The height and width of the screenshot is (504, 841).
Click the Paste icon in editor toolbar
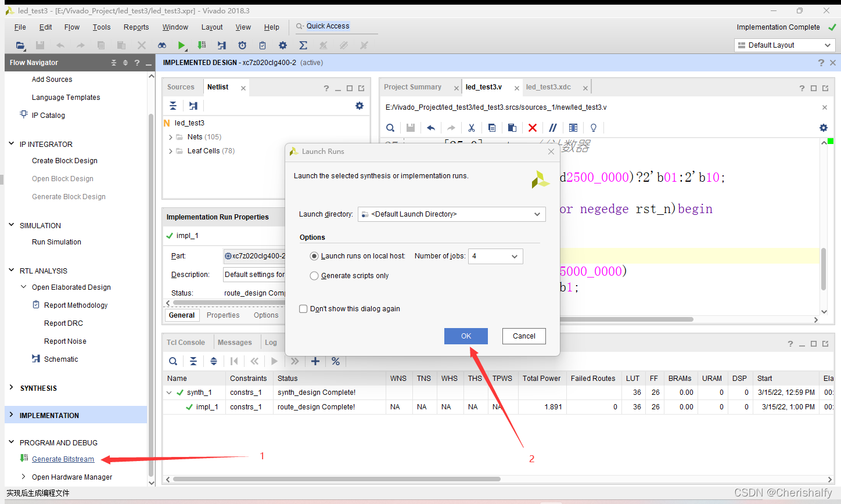(x=512, y=128)
